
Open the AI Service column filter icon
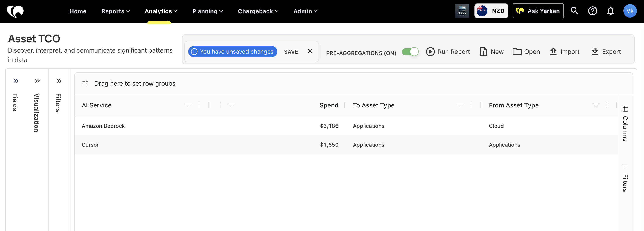pyautogui.click(x=188, y=105)
